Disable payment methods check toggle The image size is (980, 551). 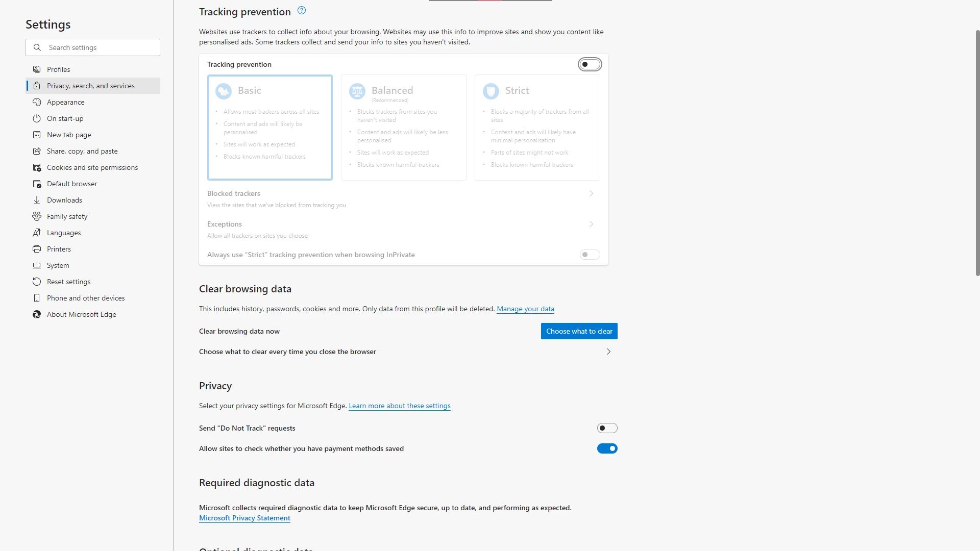tap(607, 448)
